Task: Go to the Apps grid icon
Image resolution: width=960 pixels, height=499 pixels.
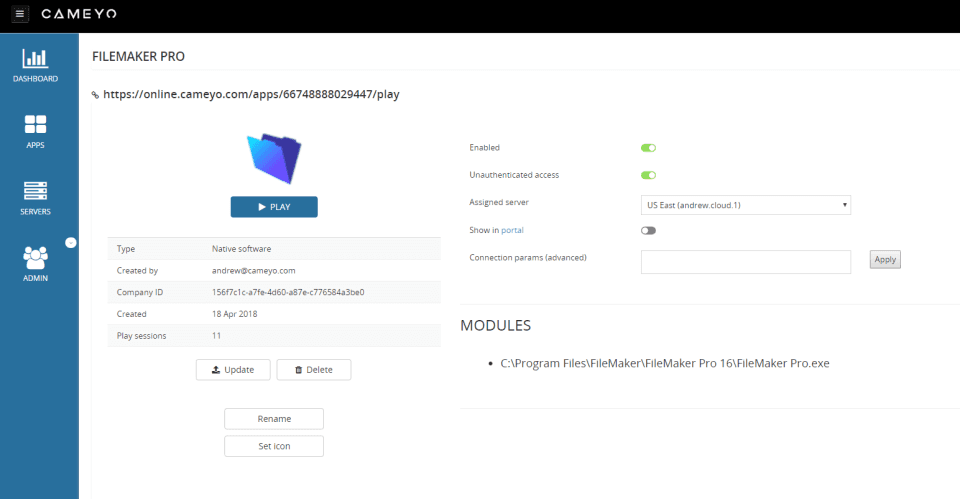Action: point(35,124)
